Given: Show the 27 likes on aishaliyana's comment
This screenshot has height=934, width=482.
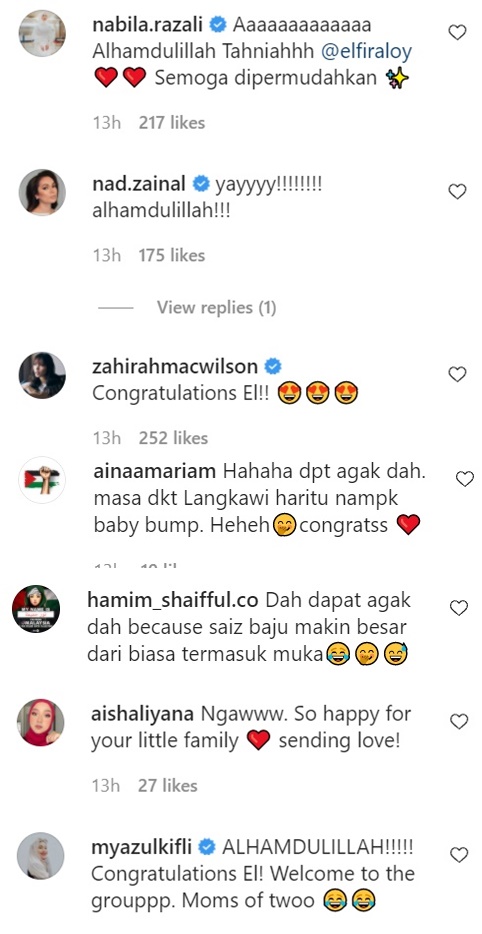Looking at the screenshot, I should (167, 786).
